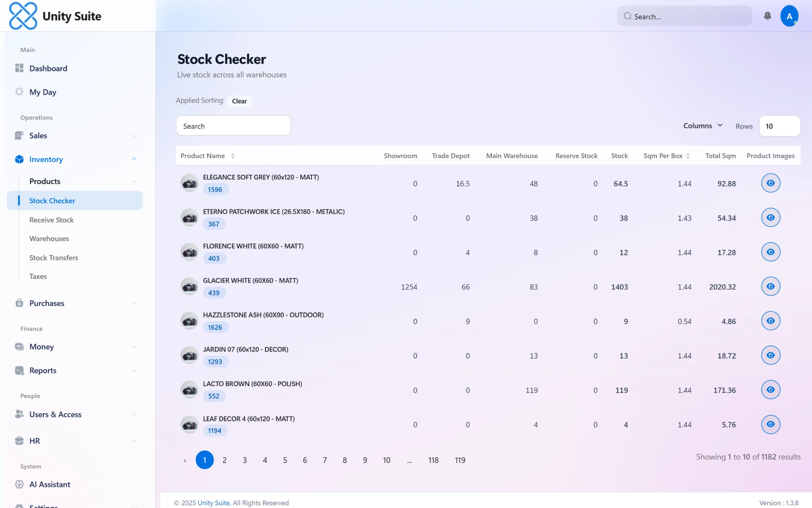
Task: Open the Unity Suite footer link
Action: (214, 503)
